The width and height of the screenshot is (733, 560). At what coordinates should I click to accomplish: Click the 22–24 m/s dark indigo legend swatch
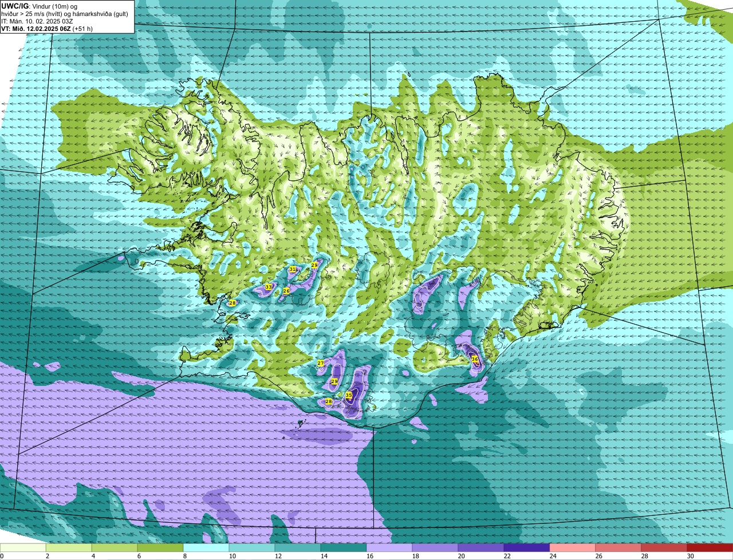(x=527, y=548)
